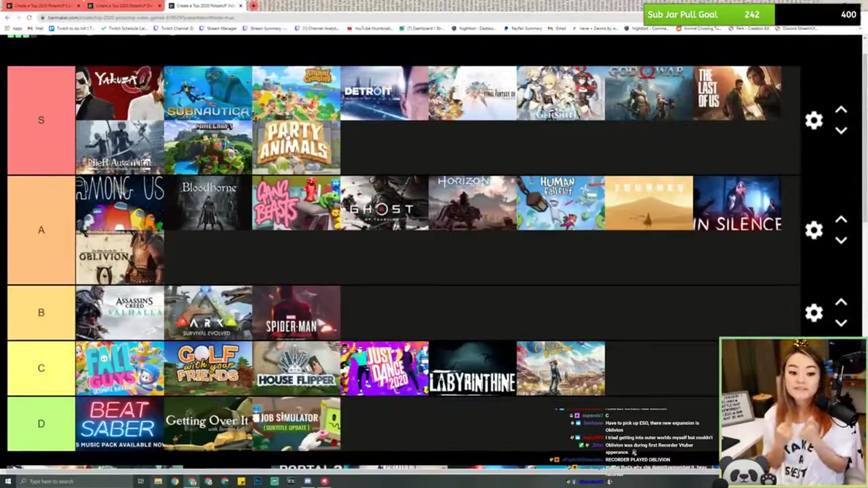Viewport: 868px width, 488px height.
Task: Select the Ghost of Tsushima tile
Action: coord(384,203)
